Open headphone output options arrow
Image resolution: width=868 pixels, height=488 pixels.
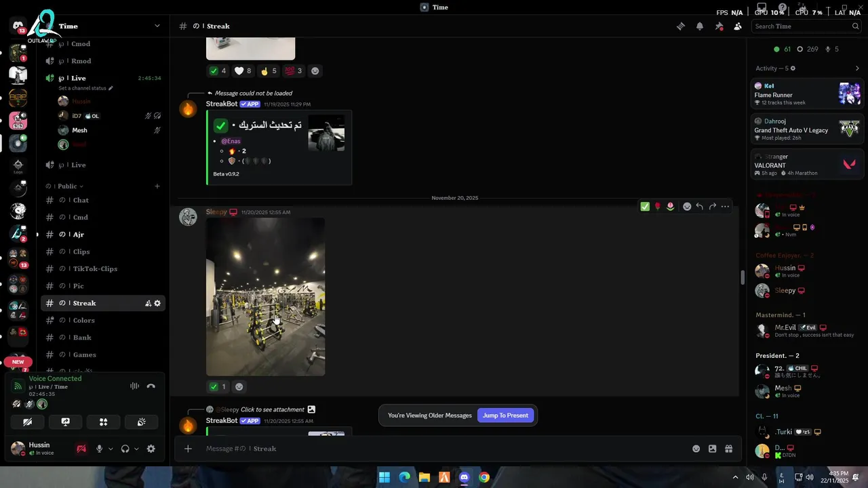pos(136,449)
